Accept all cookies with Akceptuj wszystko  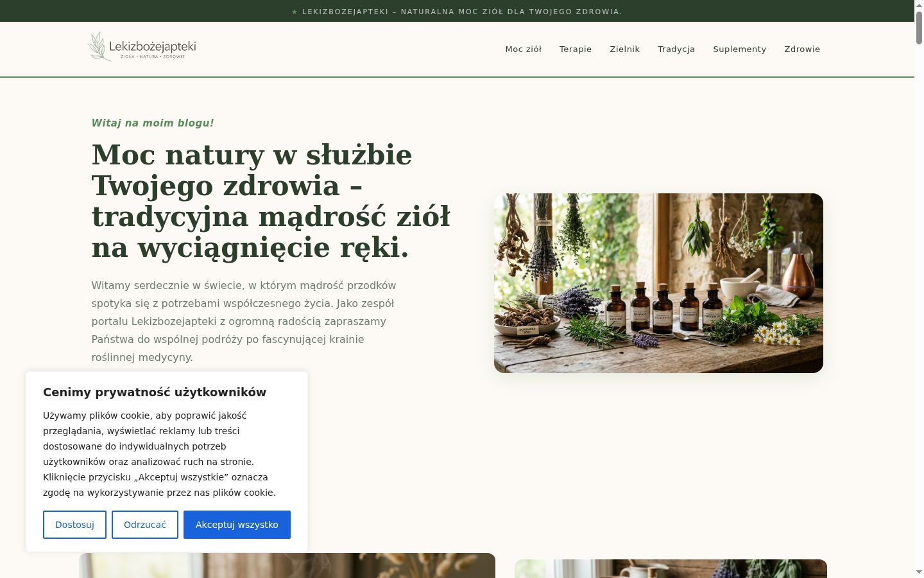[x=237, y=525]
